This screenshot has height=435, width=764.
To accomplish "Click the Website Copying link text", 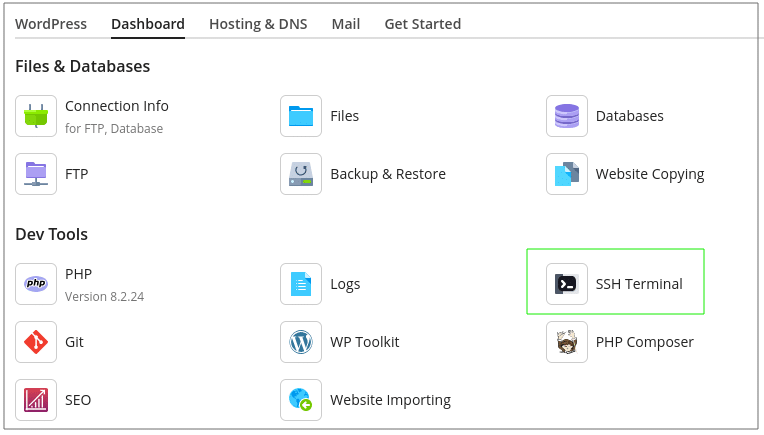I will [650, 174].
